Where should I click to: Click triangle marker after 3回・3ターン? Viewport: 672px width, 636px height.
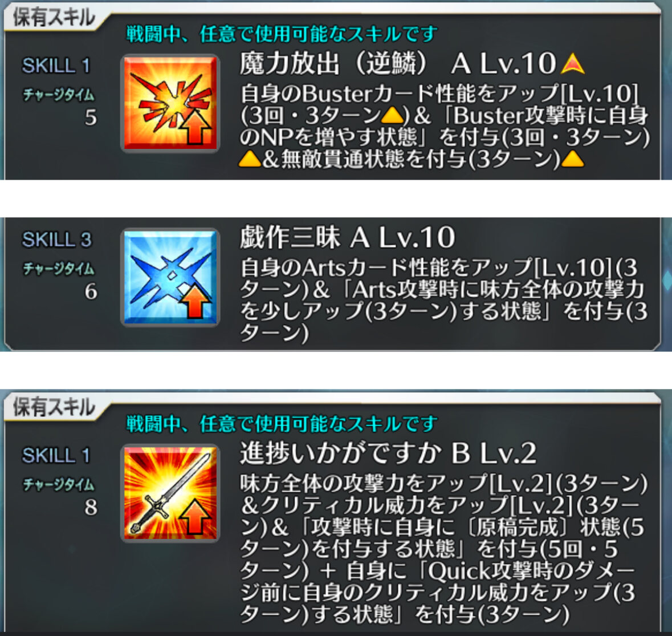pos(392,115)
